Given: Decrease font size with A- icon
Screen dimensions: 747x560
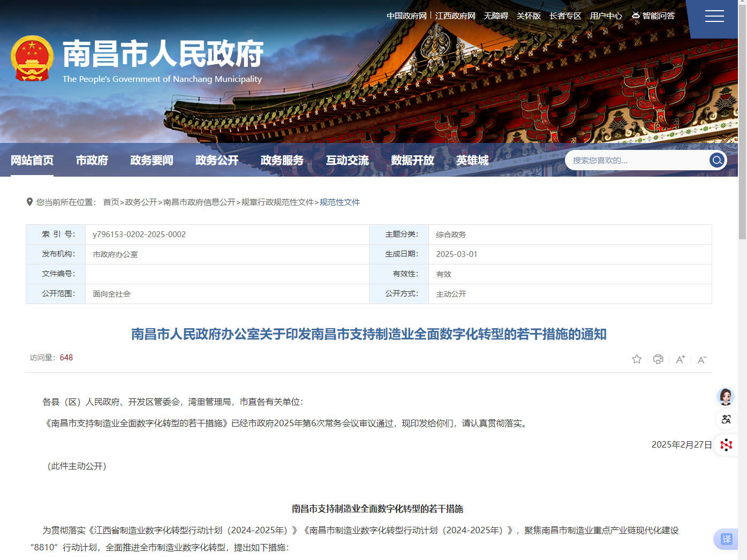Looking at the screenshot, I should (x=702, y=360).
